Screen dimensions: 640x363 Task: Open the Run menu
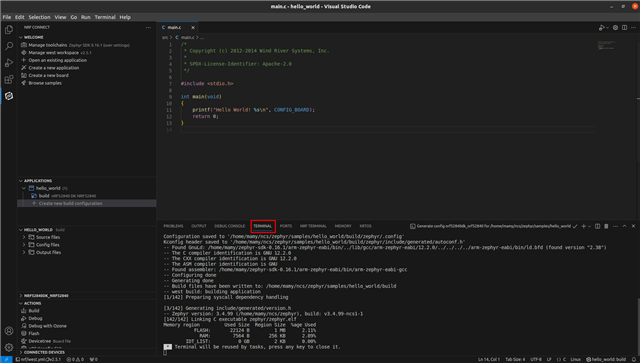(86, 17)
